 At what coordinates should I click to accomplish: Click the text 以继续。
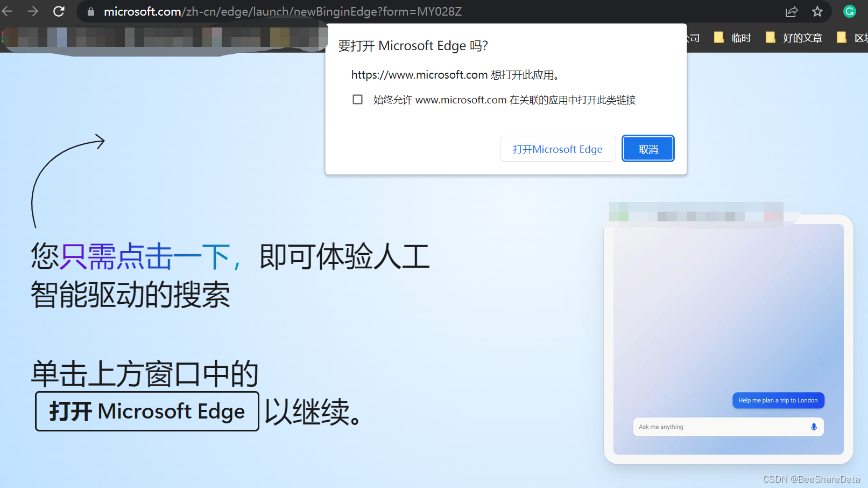313,412
